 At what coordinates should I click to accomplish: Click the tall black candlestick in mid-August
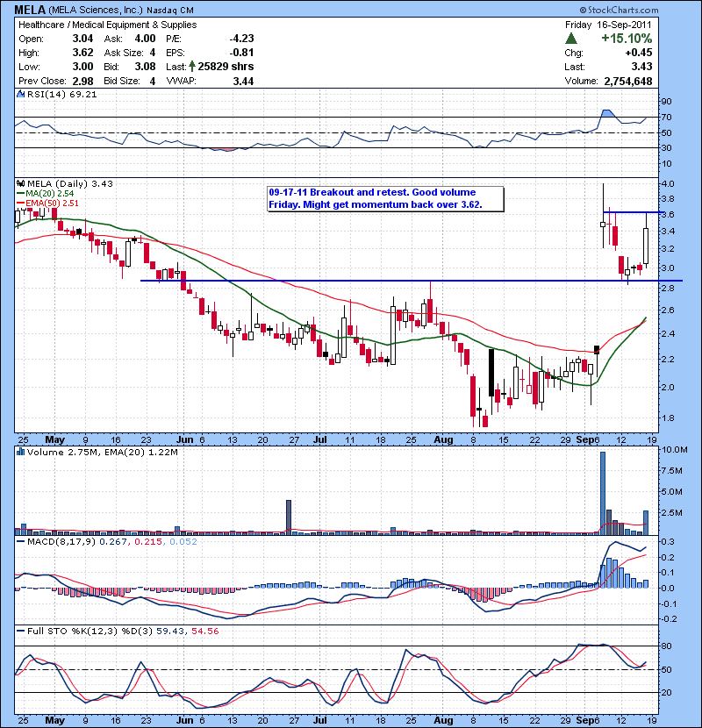tap(491, 373)
